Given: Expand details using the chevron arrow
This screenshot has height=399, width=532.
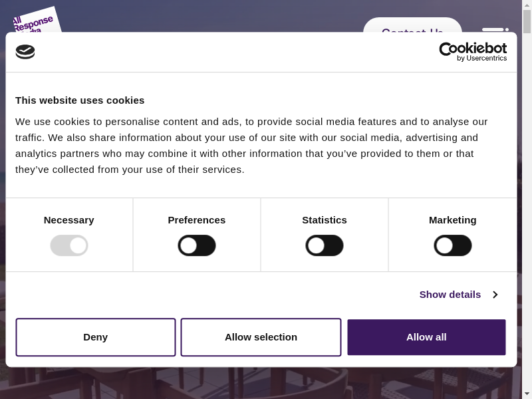Looking at the screenshot, I should pyautogui.click(x=495, y=295).
